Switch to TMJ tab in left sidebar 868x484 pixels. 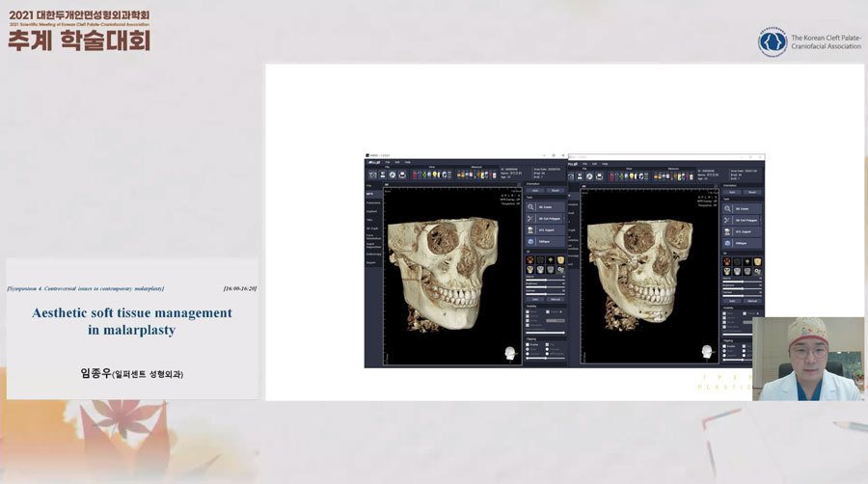click(373, 220)
